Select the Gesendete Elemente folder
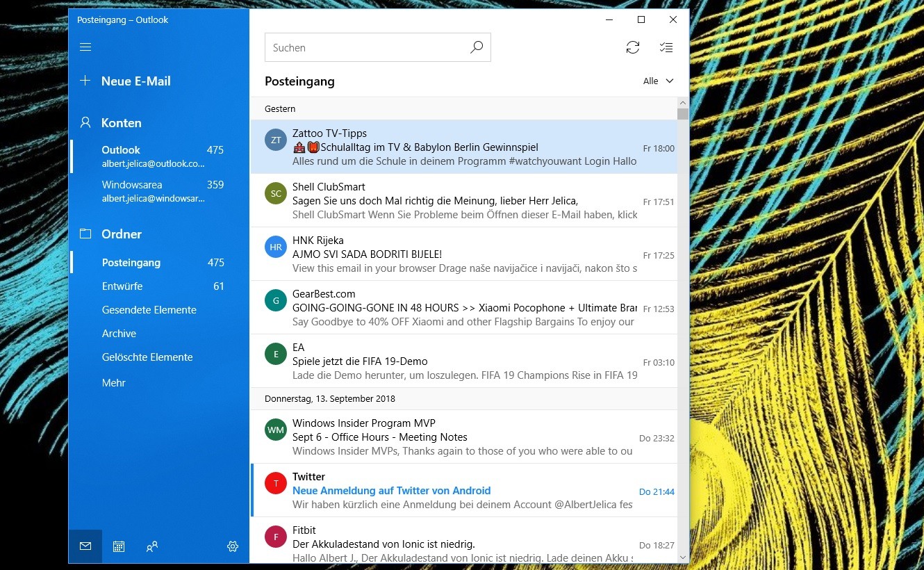 [149, 310]
